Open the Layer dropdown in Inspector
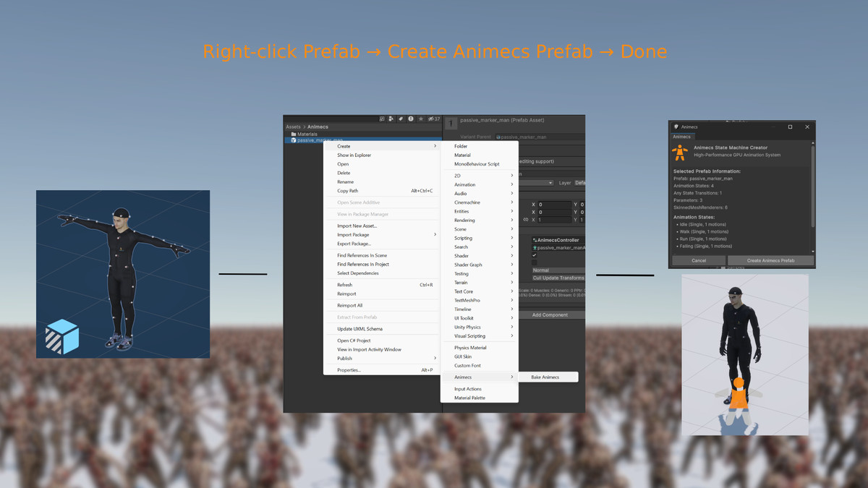Image resolution: width=868 pixels, height=488 pixels. [x=579, y=183]
